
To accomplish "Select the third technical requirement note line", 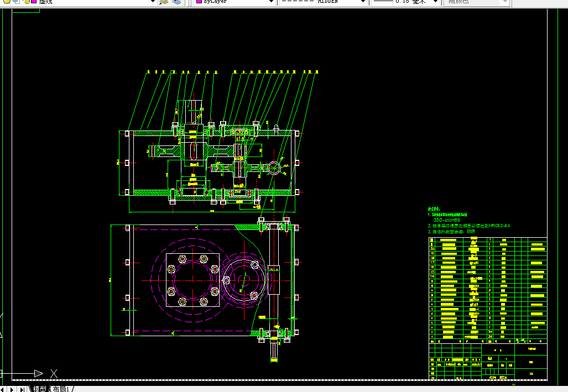I will tap(451, 232).
